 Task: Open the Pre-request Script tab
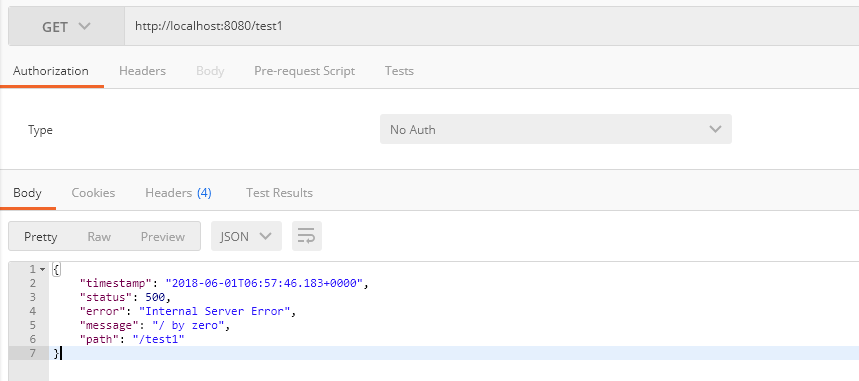305,71
